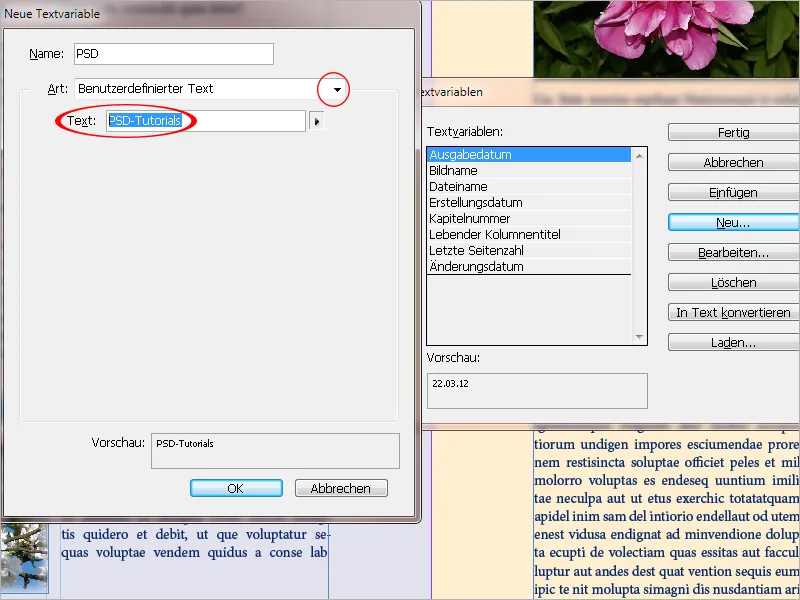Cancel the Neue Textvariable dialog
Viewport: 800px width, 600px height.
341,488
